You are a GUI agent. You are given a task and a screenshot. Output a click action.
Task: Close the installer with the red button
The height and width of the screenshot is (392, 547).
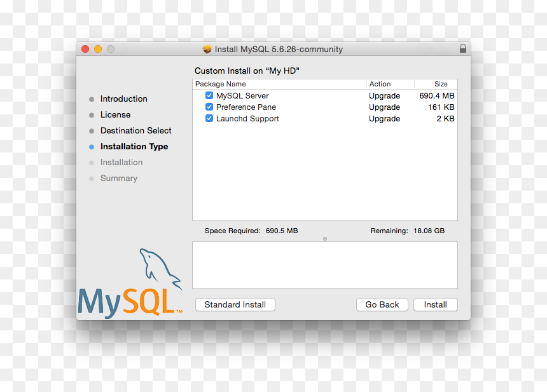[x=85, y=49]
